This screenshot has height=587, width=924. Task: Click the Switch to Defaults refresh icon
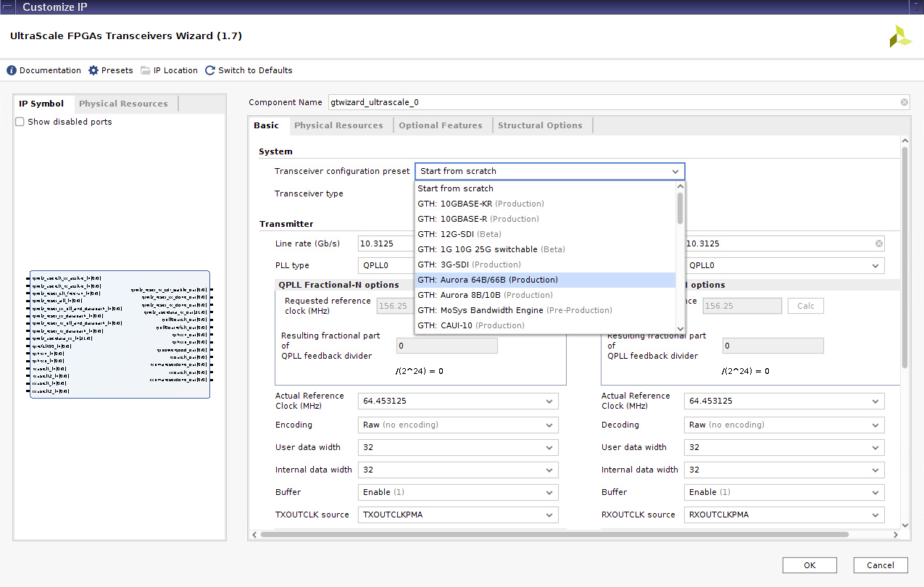click(x=210, y=70)
